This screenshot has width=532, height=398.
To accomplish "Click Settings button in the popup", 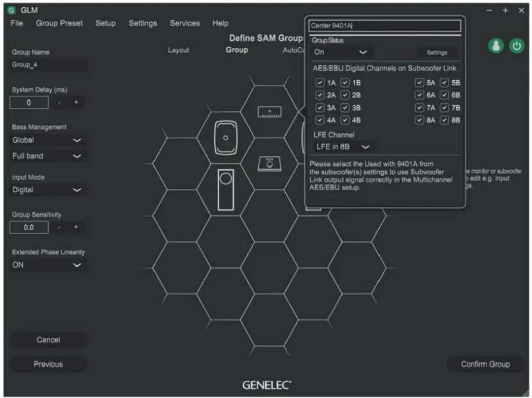I will (x=437, y=53).
